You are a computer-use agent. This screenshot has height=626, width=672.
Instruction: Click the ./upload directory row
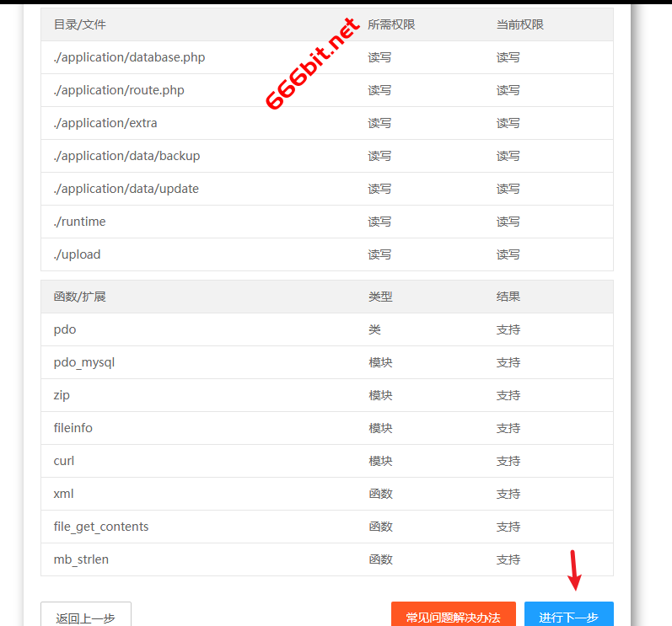(x=77, y=254)
